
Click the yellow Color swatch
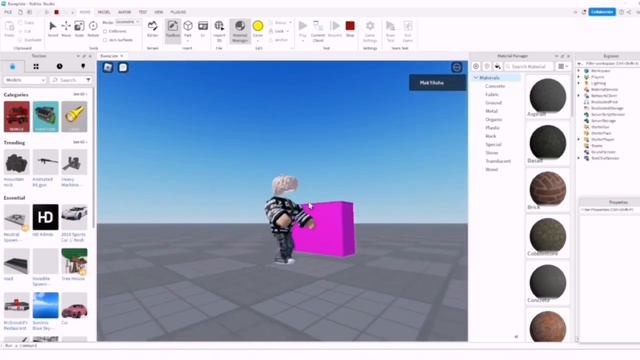point(258,26)
